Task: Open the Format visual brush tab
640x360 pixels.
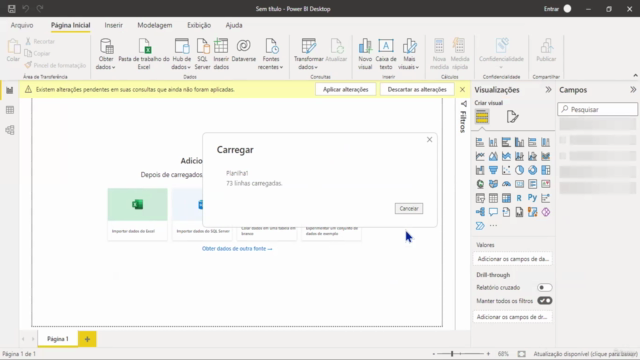Action: (x=512, y=117)
